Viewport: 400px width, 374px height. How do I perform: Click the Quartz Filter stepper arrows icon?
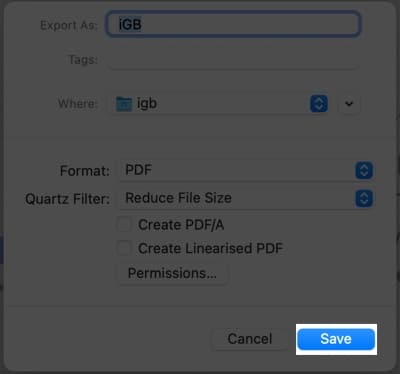pos(364,198)
